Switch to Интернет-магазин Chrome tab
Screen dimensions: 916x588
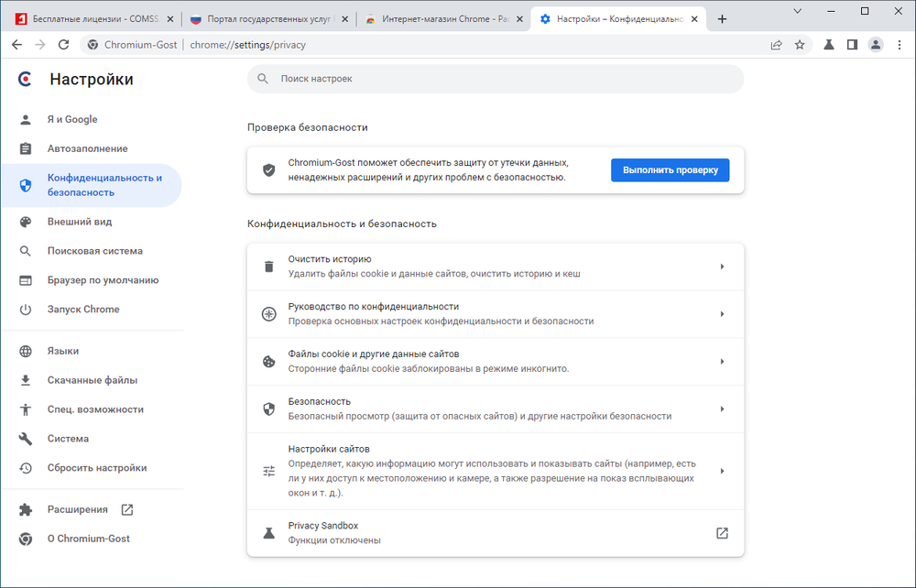click(x=442, y=19)
